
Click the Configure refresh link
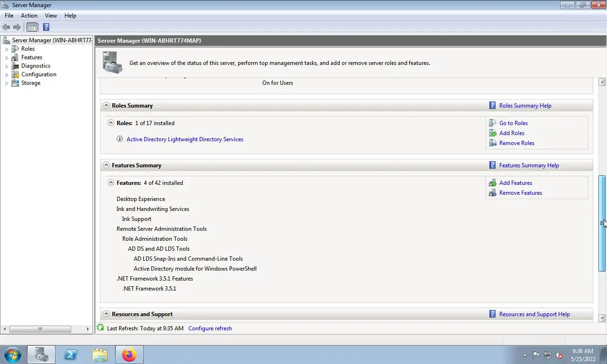coord(210,328)
